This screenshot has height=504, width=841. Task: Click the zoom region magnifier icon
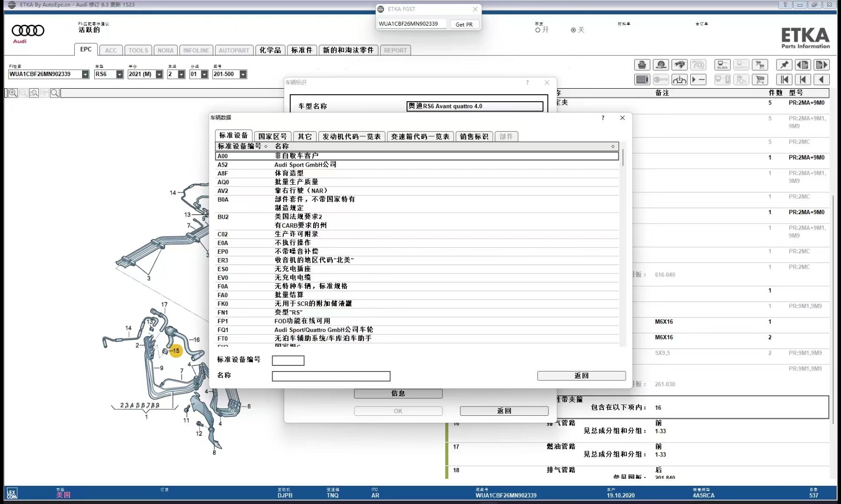pos(34,93)
